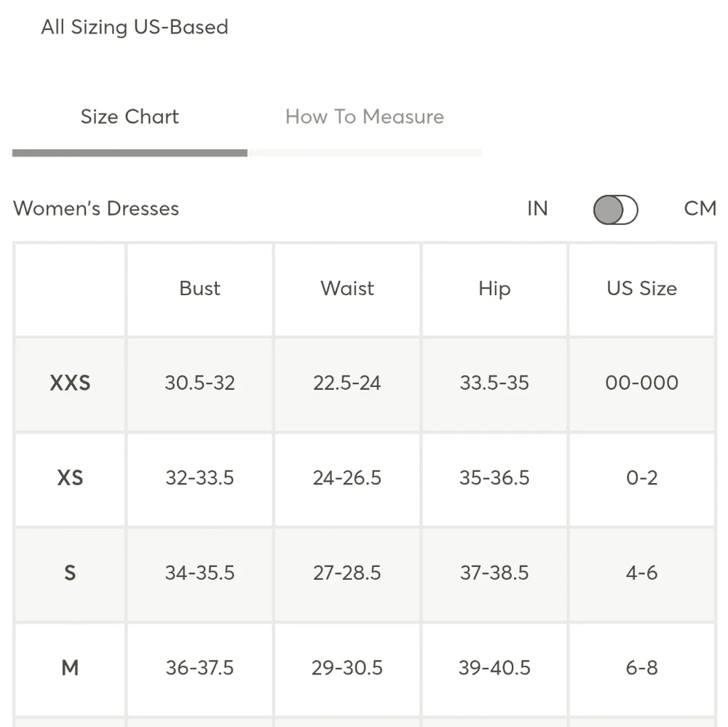Click the M size row label
Image resolution: width=728 pixels, height=727 pixels.
pos(70,667)
